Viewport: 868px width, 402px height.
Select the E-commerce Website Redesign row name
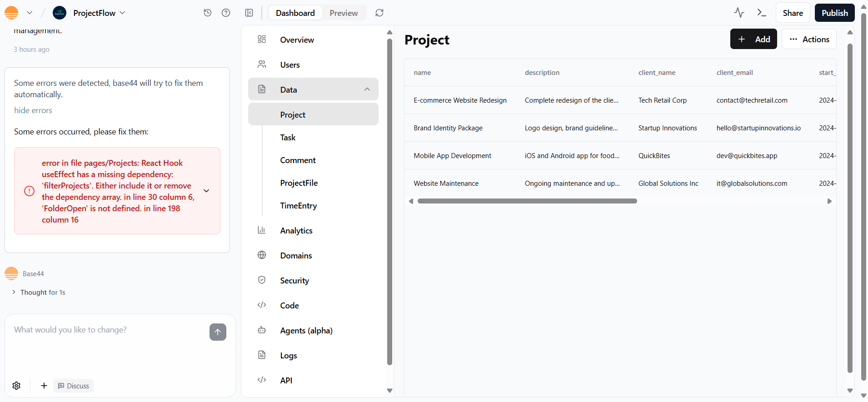click(x=460, y=100)
